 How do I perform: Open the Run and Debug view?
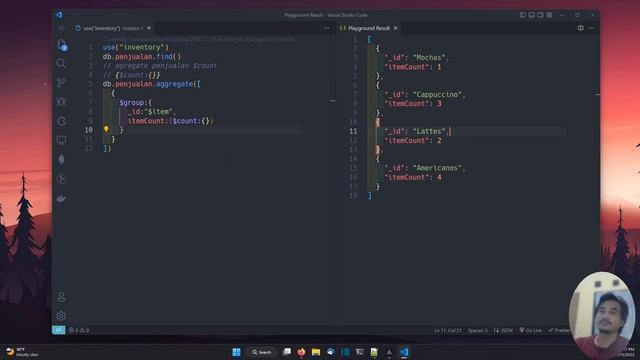pyautogui.click(x=61, y=102)
